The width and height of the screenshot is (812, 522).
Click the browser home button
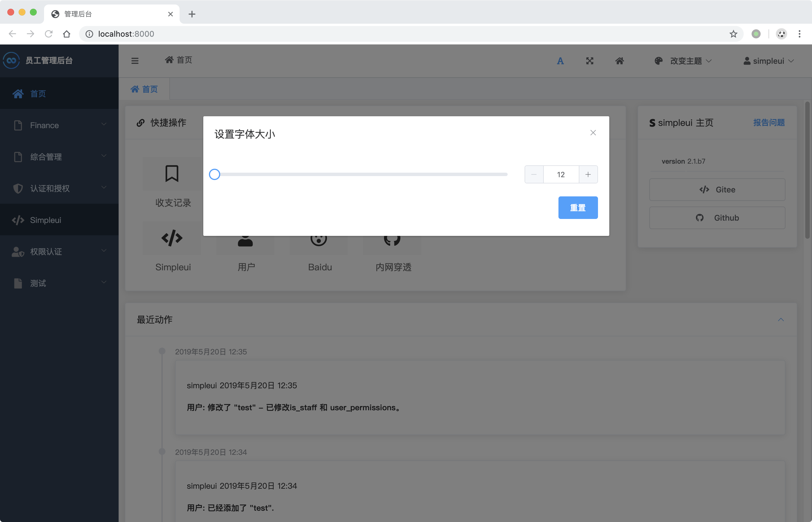coord(66,34)
